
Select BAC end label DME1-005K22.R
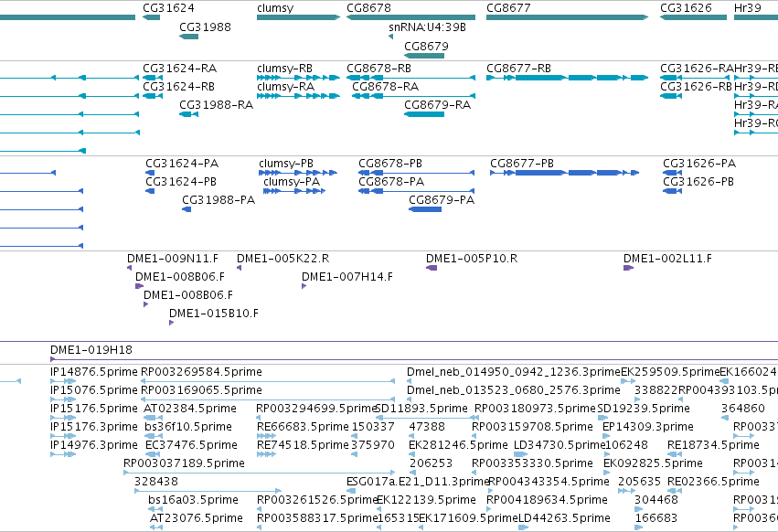pyautogui.click(x=282, y=259)
